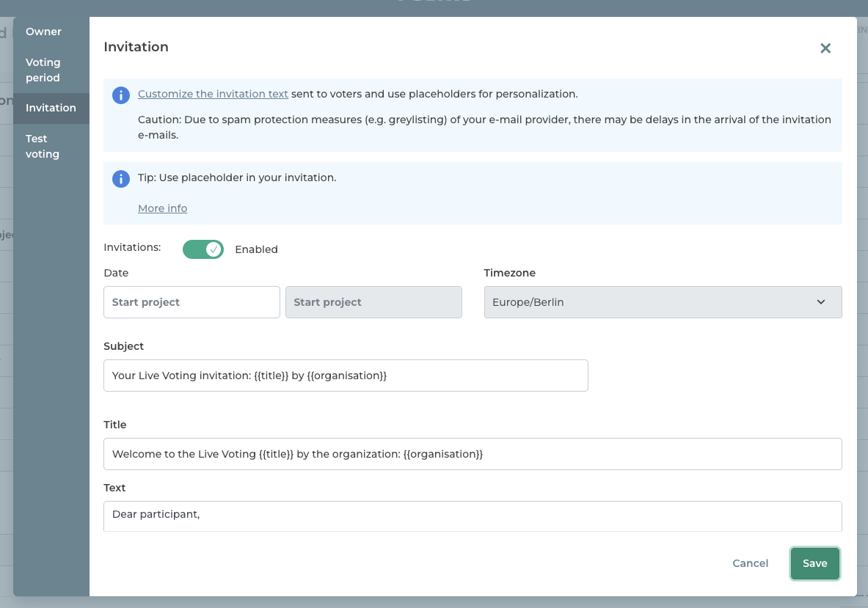Screen dimensions: 868x608
Task: Disable the Invitations toggle
Action: click(x=203, y=249)
